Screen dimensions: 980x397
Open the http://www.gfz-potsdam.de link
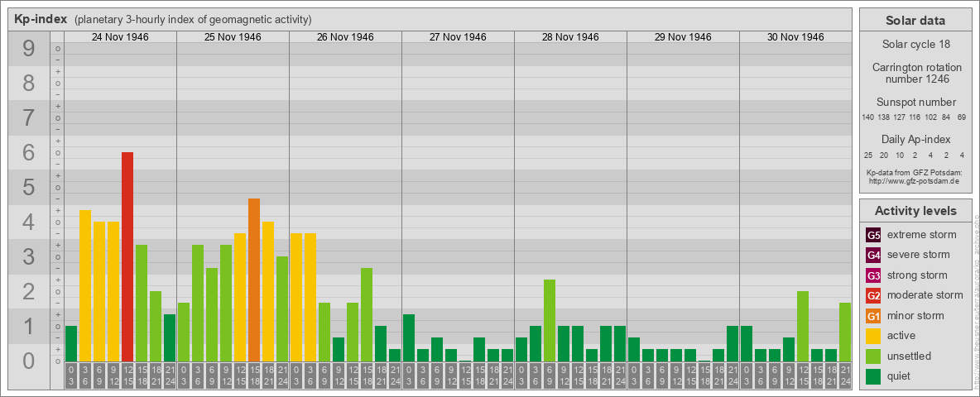pyautogui.click(x=914, y=181)
